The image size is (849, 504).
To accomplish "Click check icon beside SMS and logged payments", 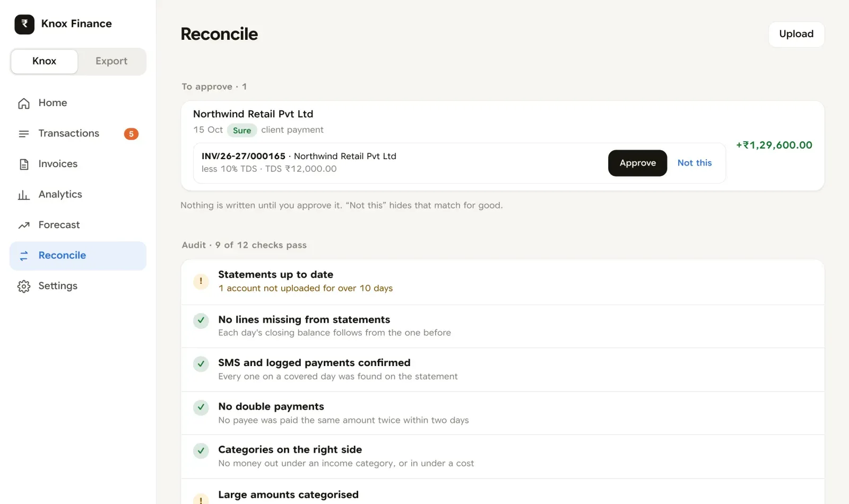I will [201, 364].
